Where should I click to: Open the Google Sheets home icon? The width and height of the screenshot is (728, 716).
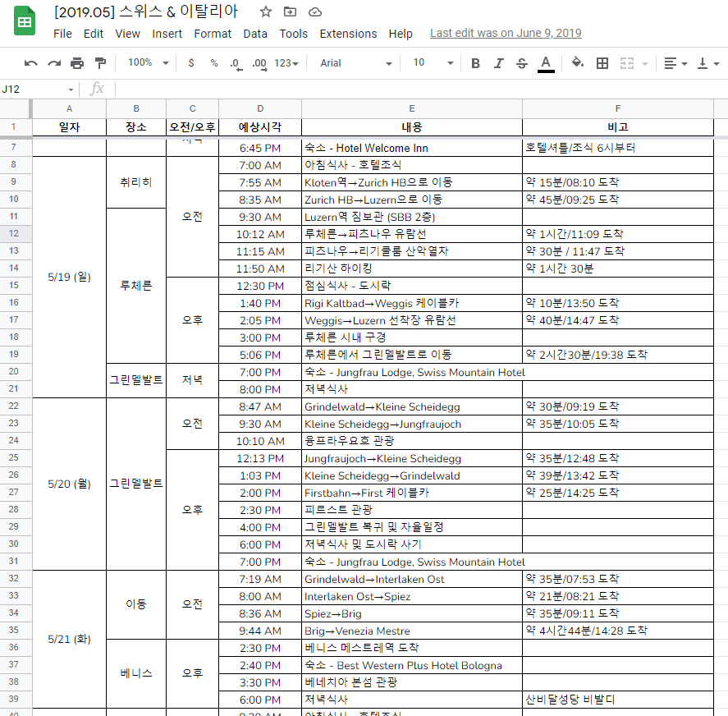pyautogui.click(x=24, y=21)
